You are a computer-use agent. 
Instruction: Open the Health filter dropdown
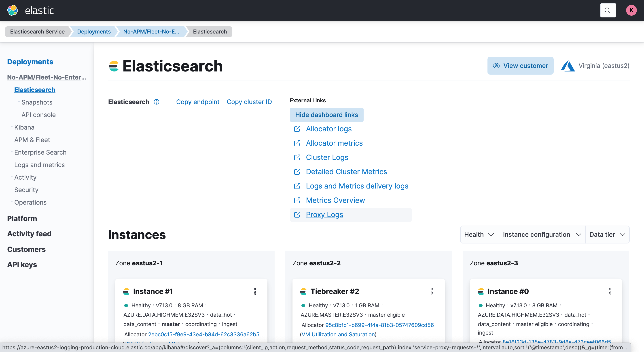[479, 235]
